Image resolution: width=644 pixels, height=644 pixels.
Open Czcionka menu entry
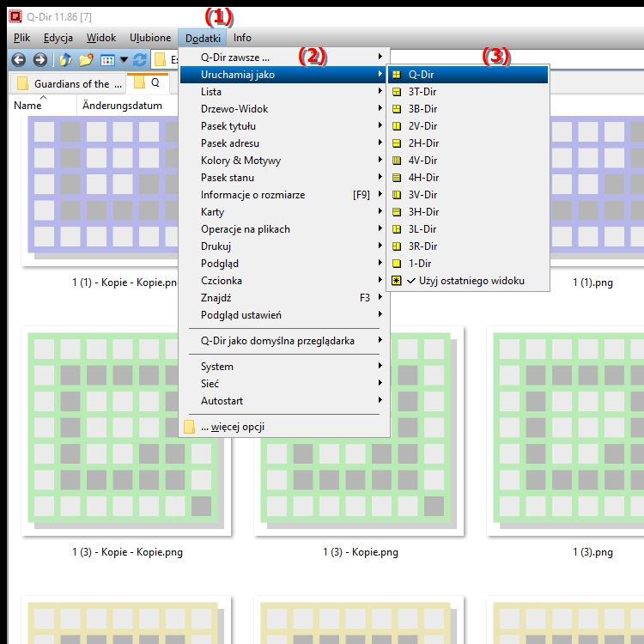point(283,281)
